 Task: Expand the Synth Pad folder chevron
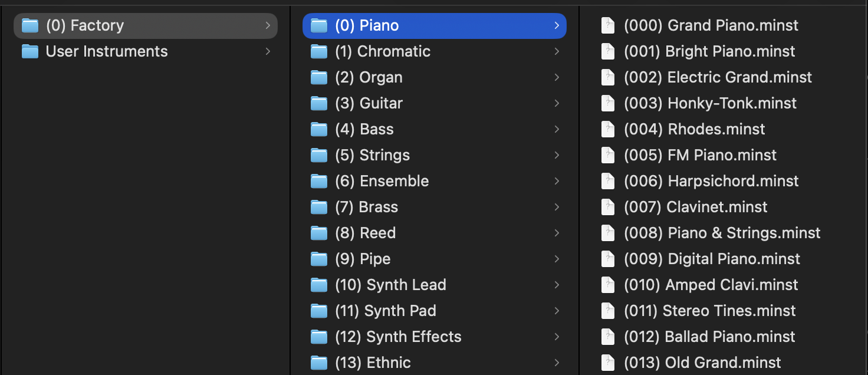557,311
